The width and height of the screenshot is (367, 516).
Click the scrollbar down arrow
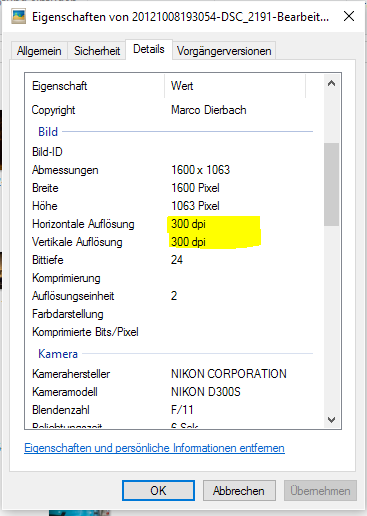(x=331, y=420)
